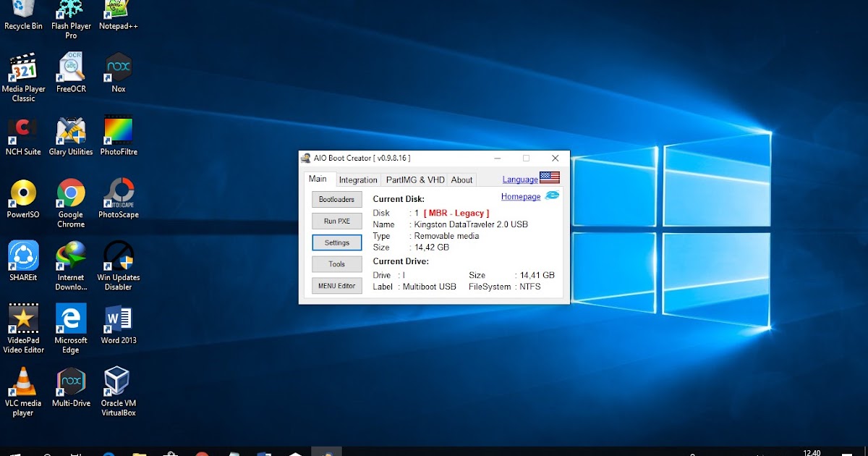868x456 pixels.
Task: Open the PartIMG & VHD tab
Action: click(x=414, y=179)
